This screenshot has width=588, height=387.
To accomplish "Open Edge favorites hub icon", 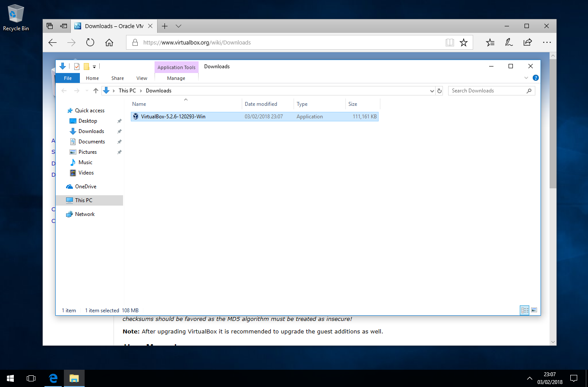I will [490, 42].
